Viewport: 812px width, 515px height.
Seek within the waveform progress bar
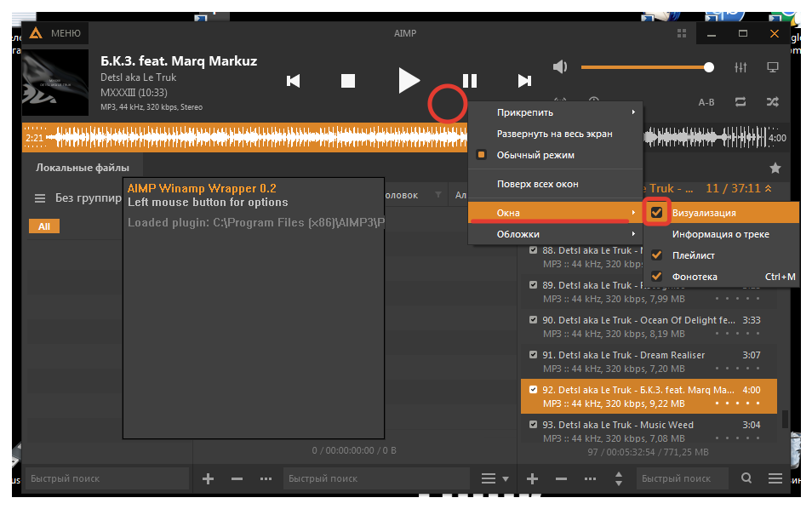tap(405, 138)
